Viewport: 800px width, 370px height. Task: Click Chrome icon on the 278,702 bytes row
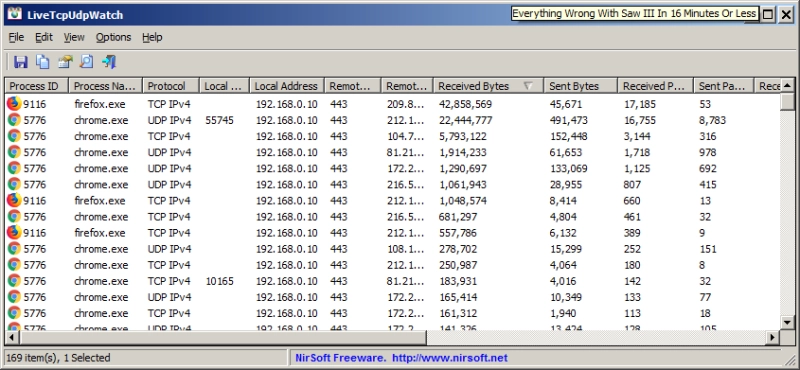[x=14, y=249]
